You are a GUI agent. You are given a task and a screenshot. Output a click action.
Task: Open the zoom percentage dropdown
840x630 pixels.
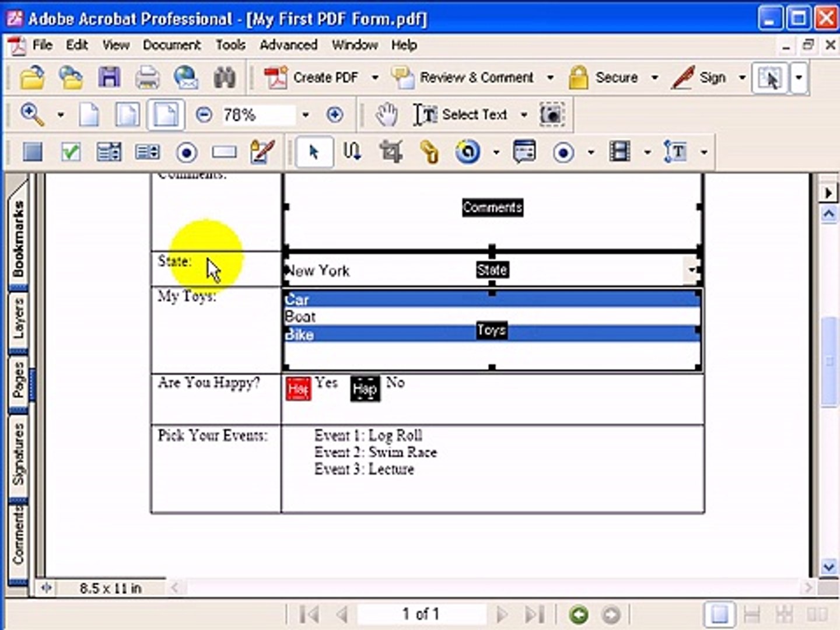pos(305,115)
